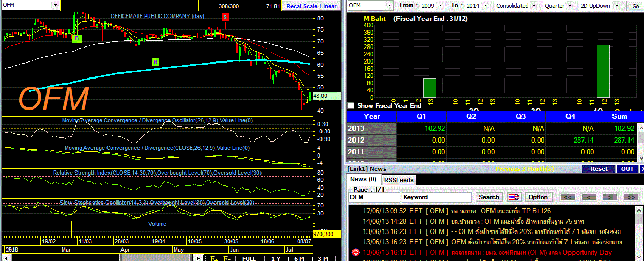The width and height of the screenshot is (644, 264).
Task: Click the green B buy marker near March
Action: 76,38
